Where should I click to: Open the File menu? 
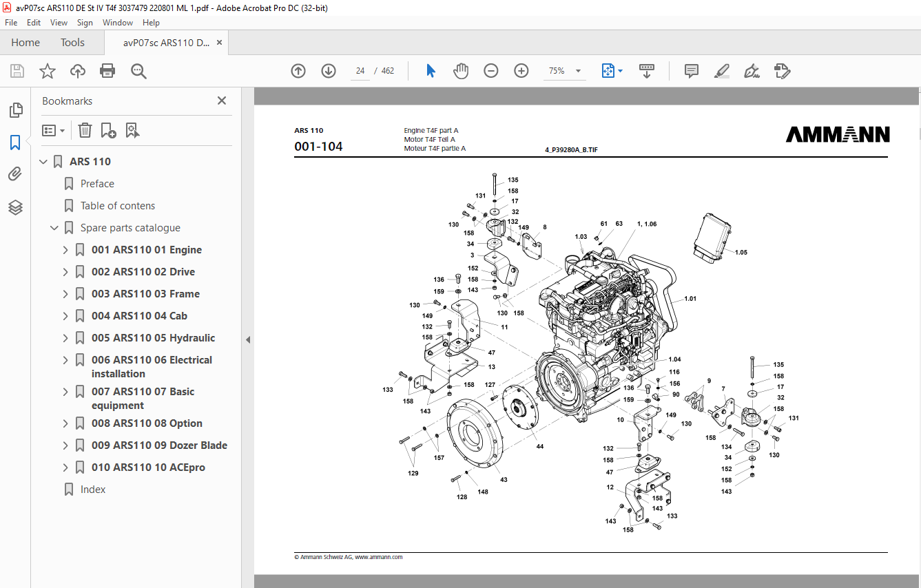11,23
